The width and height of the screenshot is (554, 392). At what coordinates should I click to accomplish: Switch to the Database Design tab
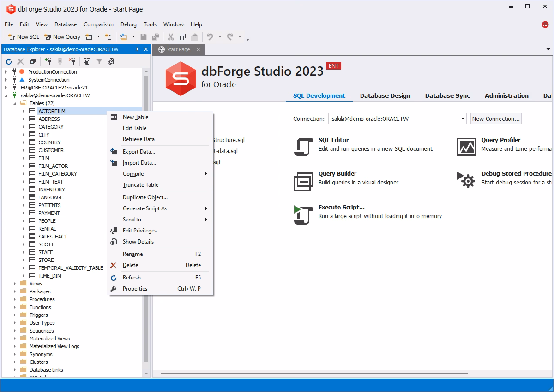coord(385,96)
